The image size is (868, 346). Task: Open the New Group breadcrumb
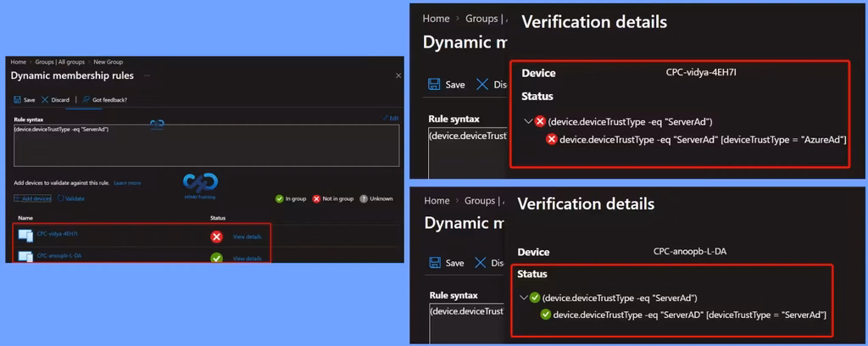click(x=108, y=62)
